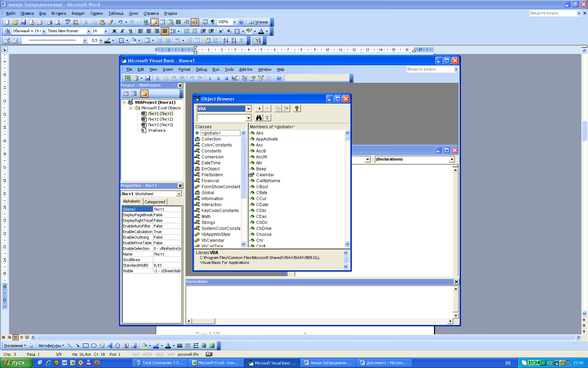Click the Break pause icon in VBA toolbar
The height and width of the screenshot is (368, 588).
point(218,78)
